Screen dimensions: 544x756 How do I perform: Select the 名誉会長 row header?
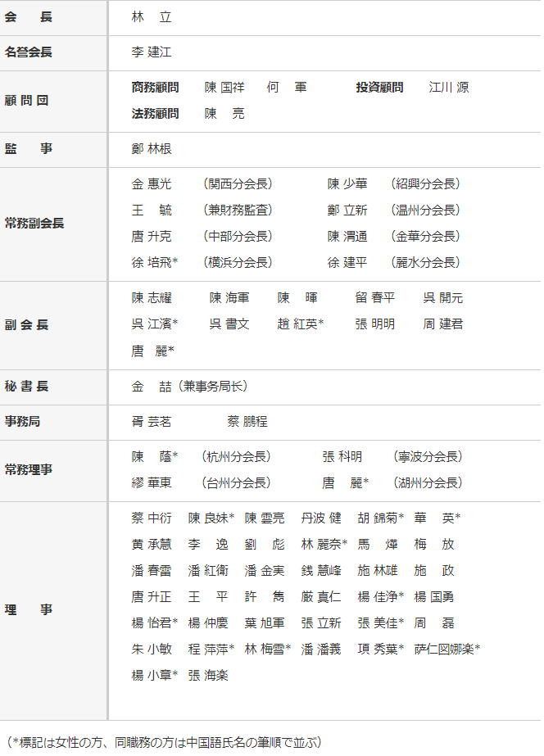29,52
